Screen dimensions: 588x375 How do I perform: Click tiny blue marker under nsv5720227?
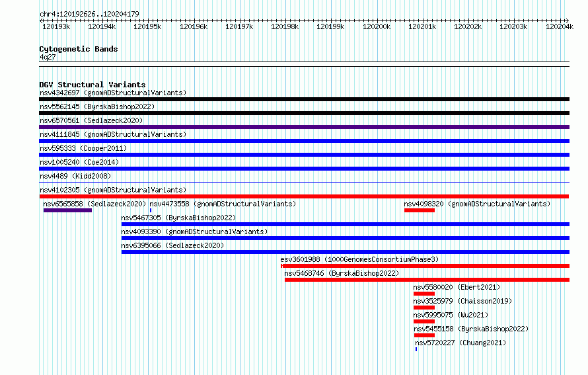[416, 349]
